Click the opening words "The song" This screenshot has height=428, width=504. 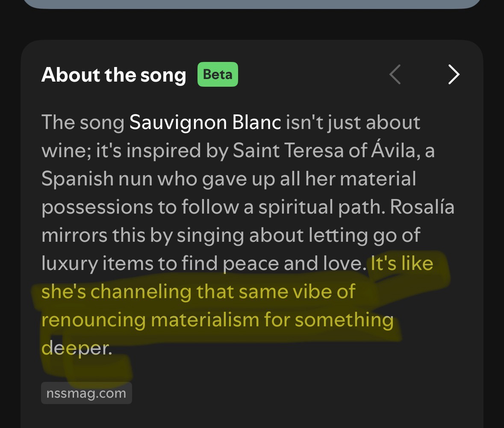pos(83,123)
